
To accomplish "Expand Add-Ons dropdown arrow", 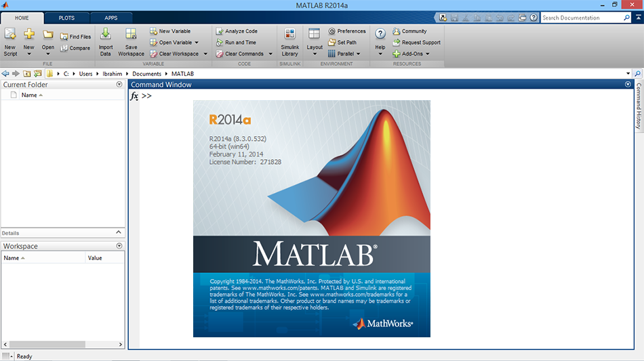I will [x=428, y=54].
